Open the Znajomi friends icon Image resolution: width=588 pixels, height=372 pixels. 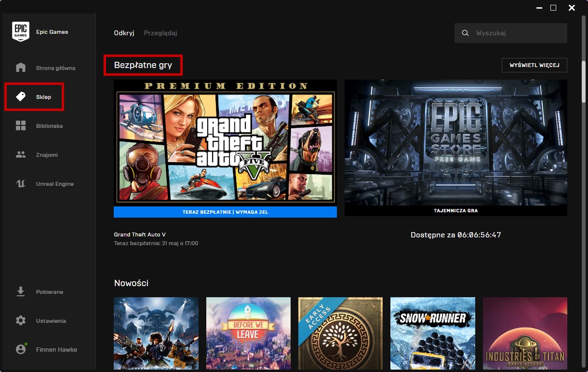21,155
